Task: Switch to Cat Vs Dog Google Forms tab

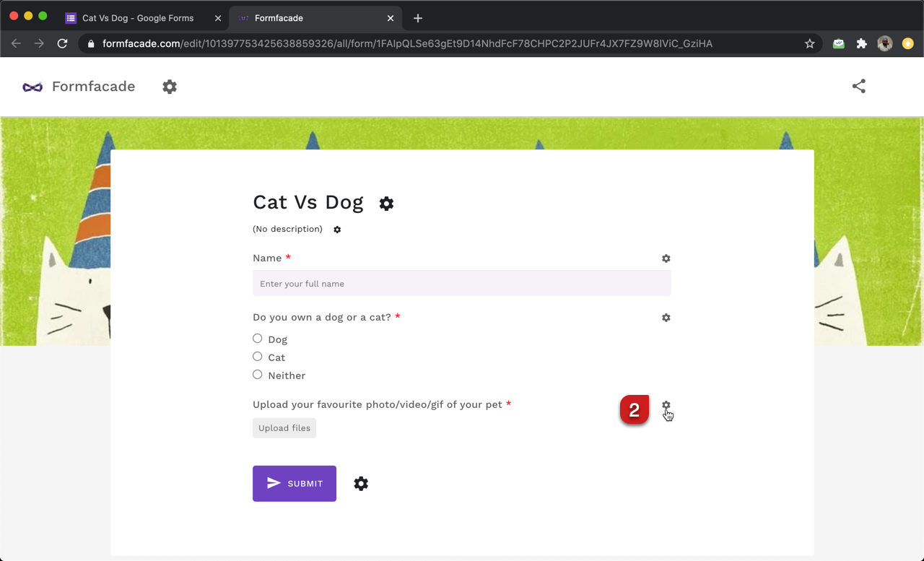Action: 138,18
